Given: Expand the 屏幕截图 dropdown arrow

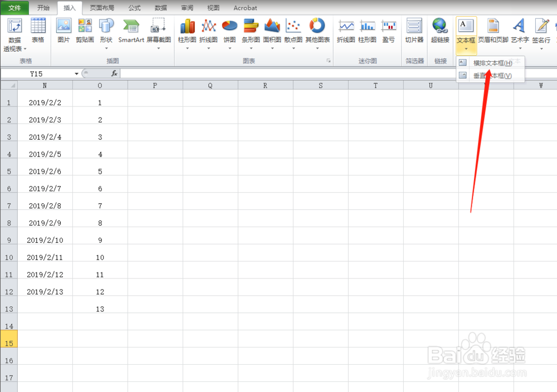Looking at the screenshot, I should coord(158,48).
